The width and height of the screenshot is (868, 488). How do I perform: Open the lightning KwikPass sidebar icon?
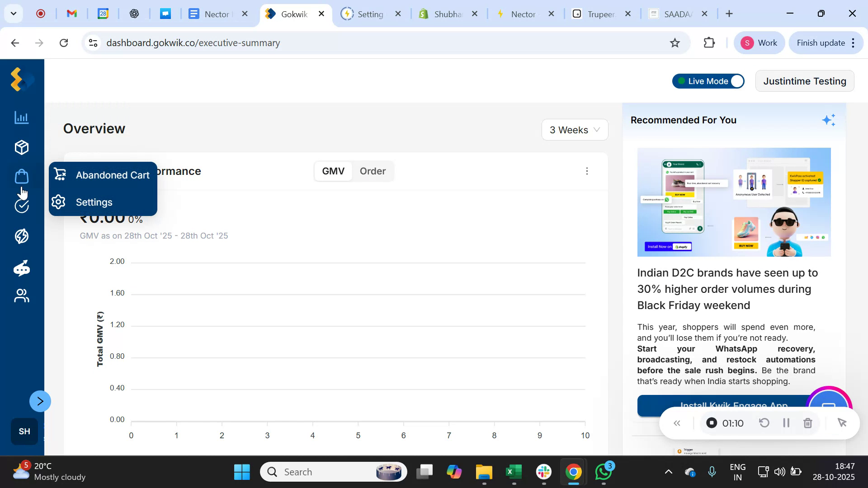[x=21, y=236]
